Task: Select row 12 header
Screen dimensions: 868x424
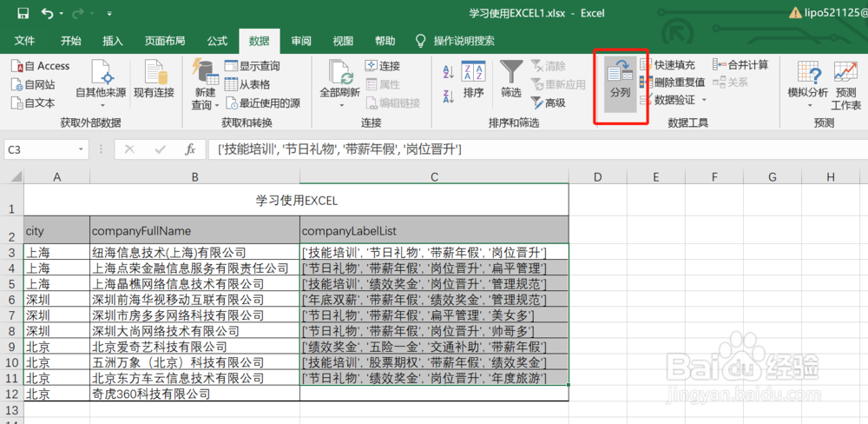Action: coord(12,394)
